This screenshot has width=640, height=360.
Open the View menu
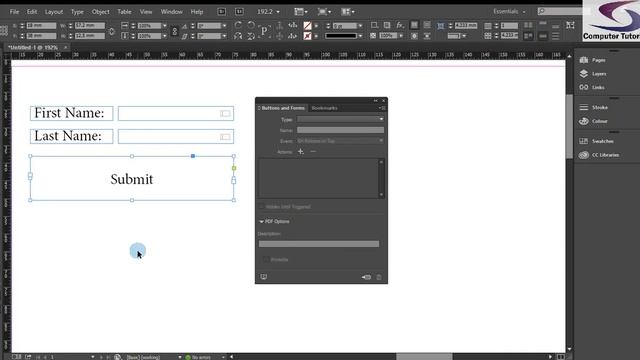(x=146, y=11)
